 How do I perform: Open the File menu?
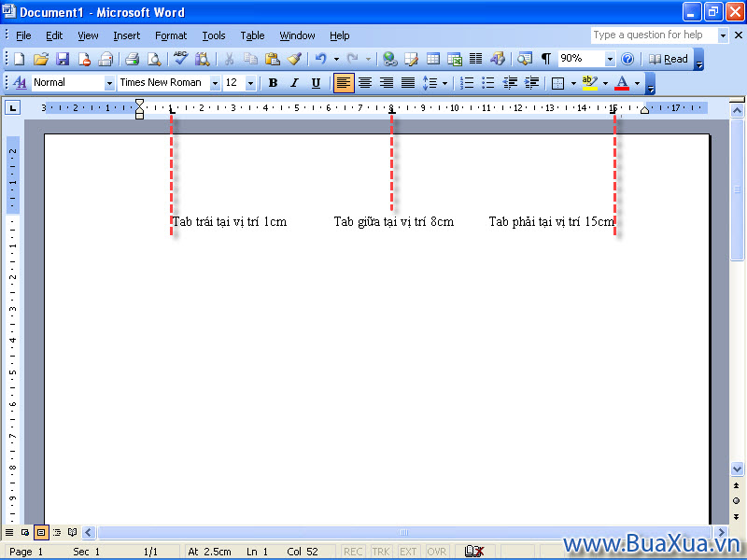pos(23,35)
